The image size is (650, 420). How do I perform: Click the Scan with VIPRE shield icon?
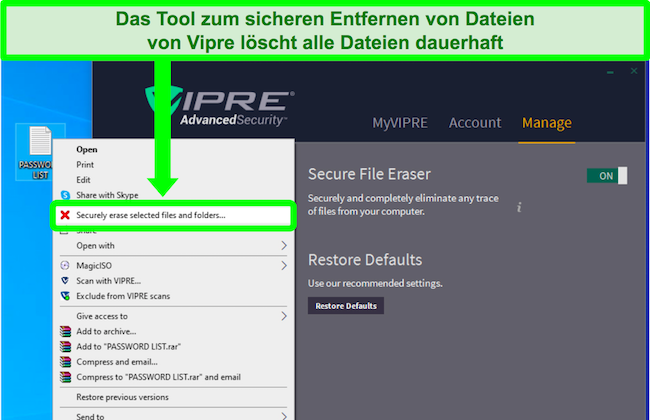click(x=65, y=281)
